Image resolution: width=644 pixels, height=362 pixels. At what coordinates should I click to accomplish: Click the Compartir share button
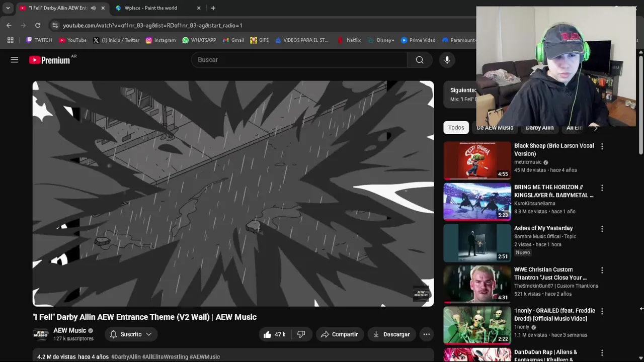pos(340,334)
